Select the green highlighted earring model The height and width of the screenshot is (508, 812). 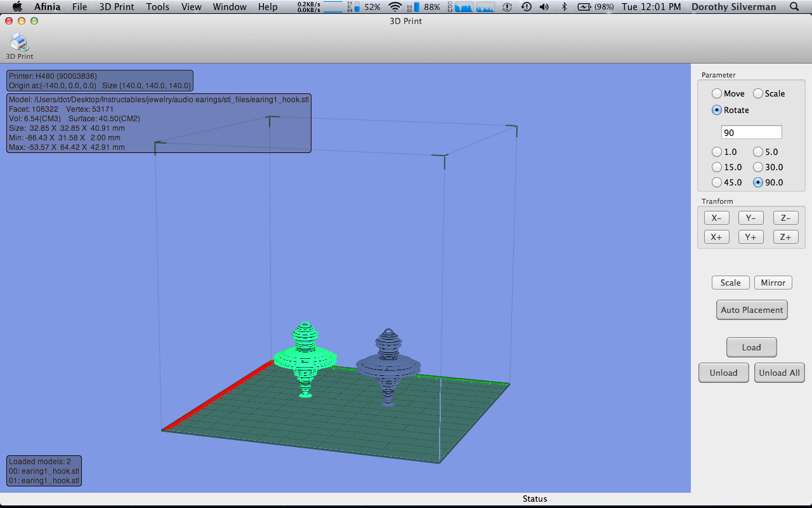click(x=305, y=359)
